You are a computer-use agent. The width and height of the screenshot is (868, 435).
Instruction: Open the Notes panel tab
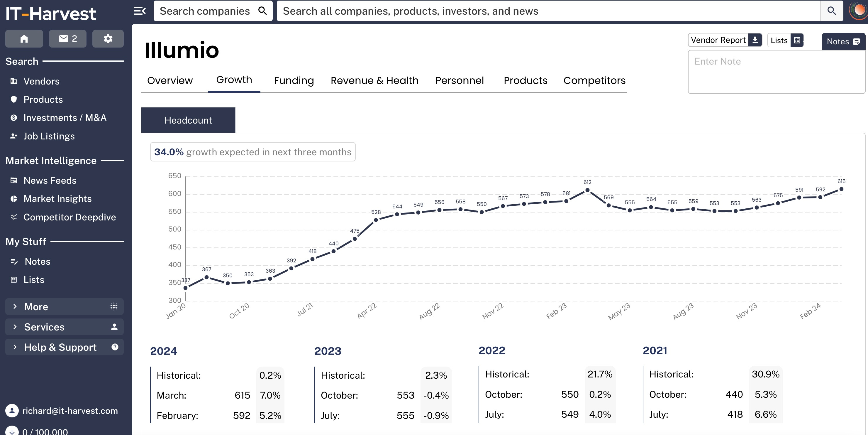pos(843,41)
